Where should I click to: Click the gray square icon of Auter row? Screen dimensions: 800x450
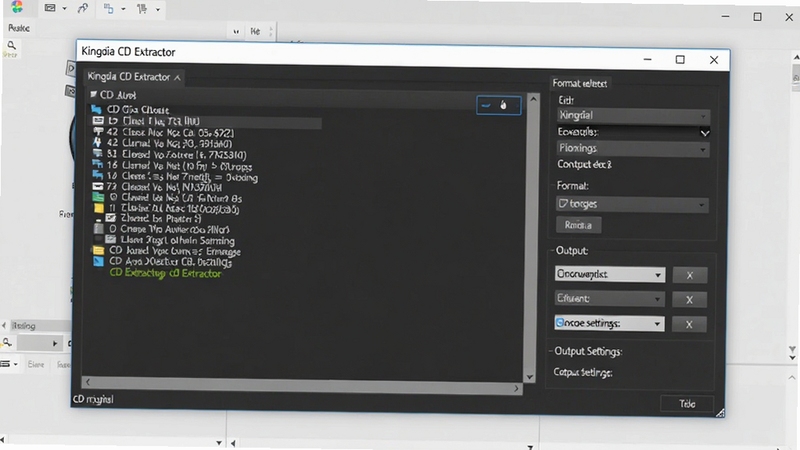[98, 229]
